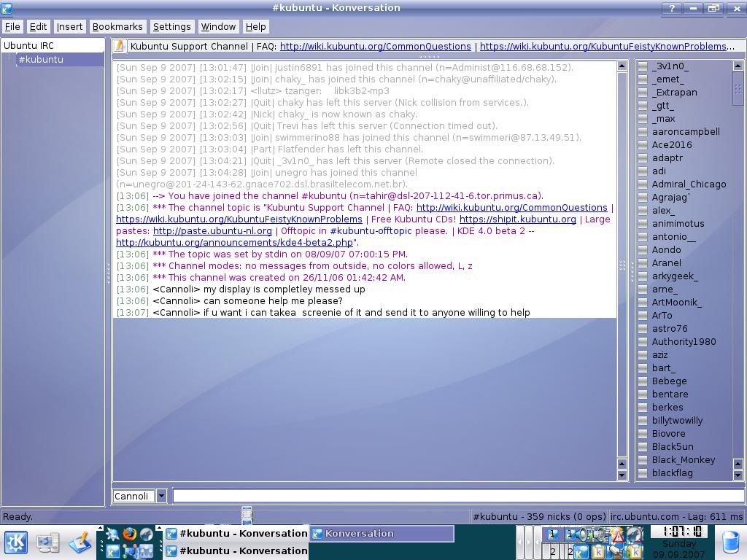747x560 pixels.
Task: Open KubuntuFeistyKnownProblems link in the topic bar
Action: point(607,46)
